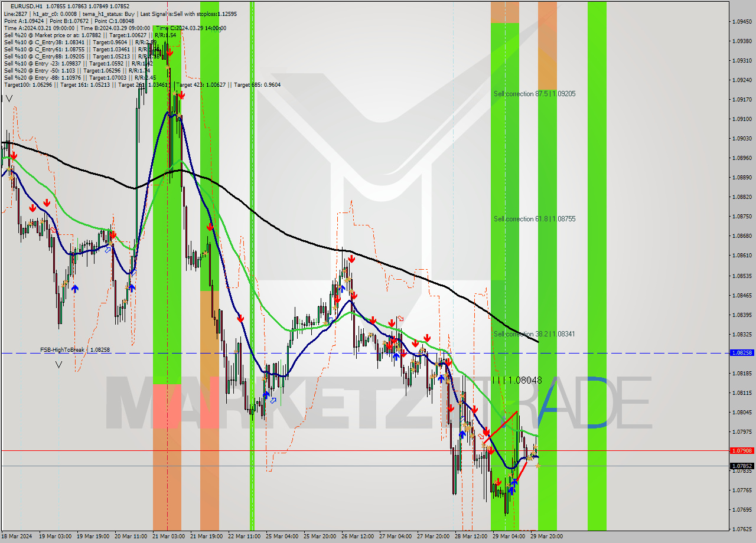Click the 1.08535 price axis value
The height and width of the screenshot is (543, 756).
pyautogui.click(x=742, y=275)
